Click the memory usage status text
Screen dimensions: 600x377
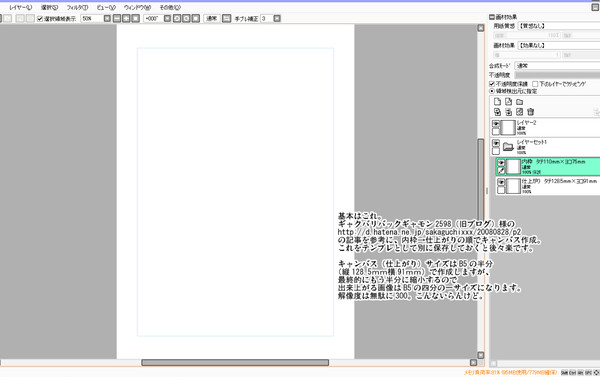tap(510, 372)
